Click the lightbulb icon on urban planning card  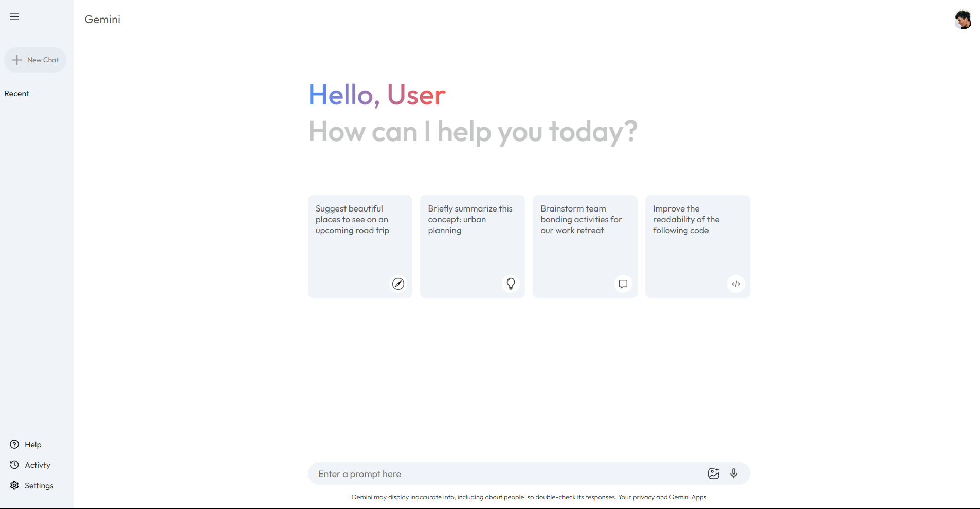[x=511, y=284]
